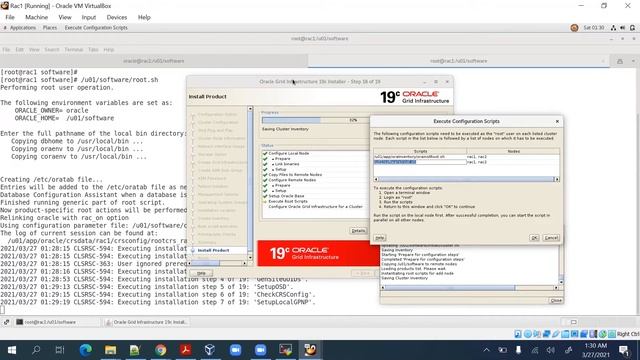Click the Close button in details window
The image size is (640, 360).
(x=556, y=300)
